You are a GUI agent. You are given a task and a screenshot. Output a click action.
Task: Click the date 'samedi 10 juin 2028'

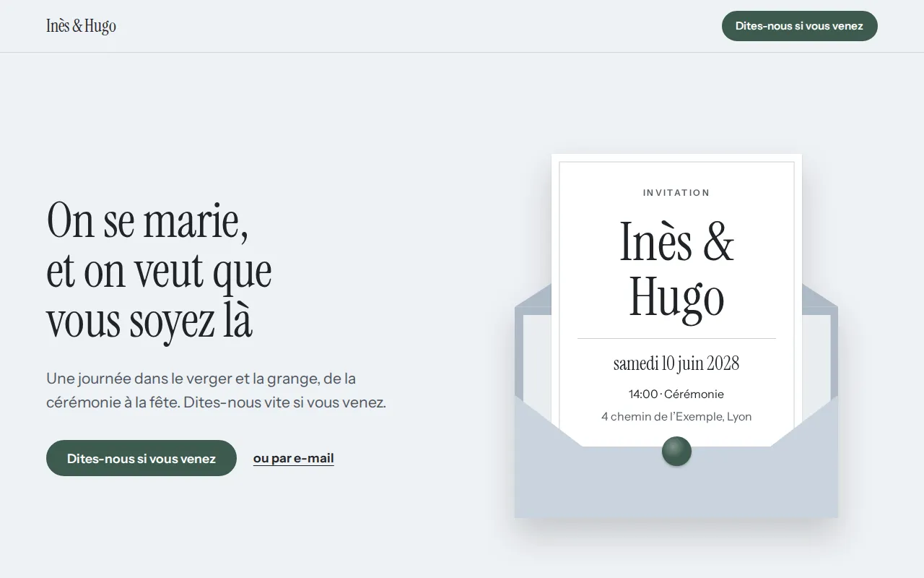coord(676,363)
